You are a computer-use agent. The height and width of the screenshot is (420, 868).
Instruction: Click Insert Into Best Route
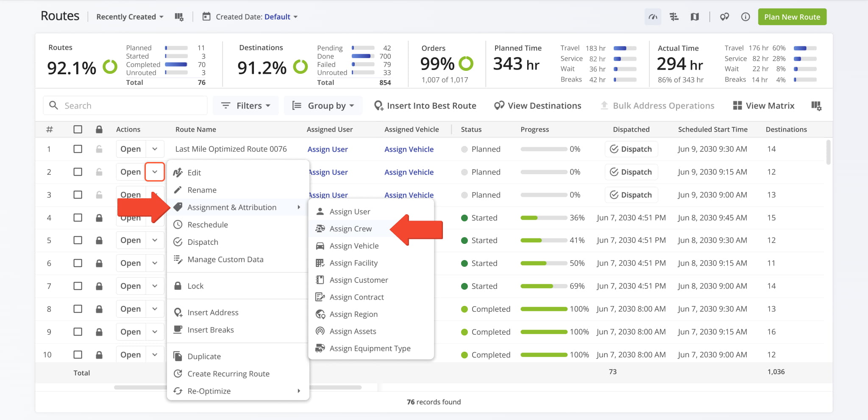425,106
